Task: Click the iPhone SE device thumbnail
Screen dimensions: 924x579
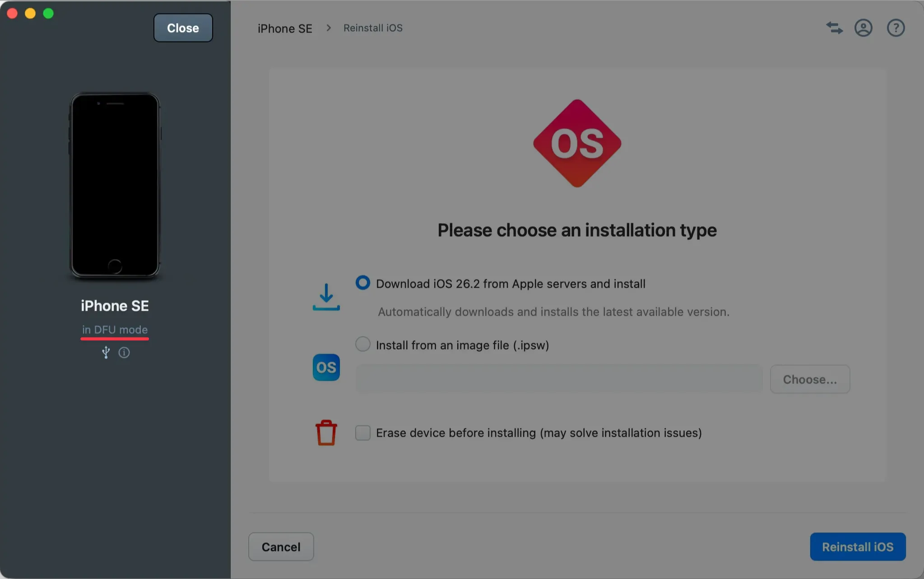Action: point(115,185)
